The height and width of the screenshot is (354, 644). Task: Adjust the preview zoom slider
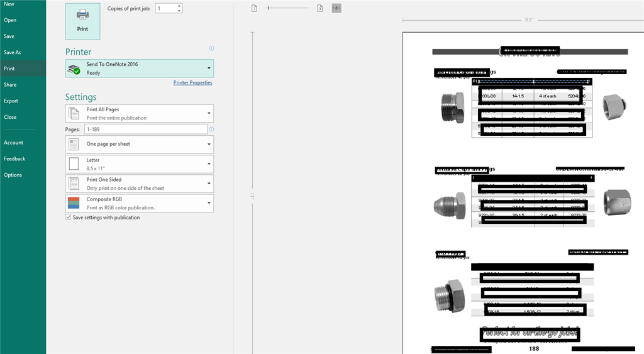pyautogui.click(x=268, y=8)
